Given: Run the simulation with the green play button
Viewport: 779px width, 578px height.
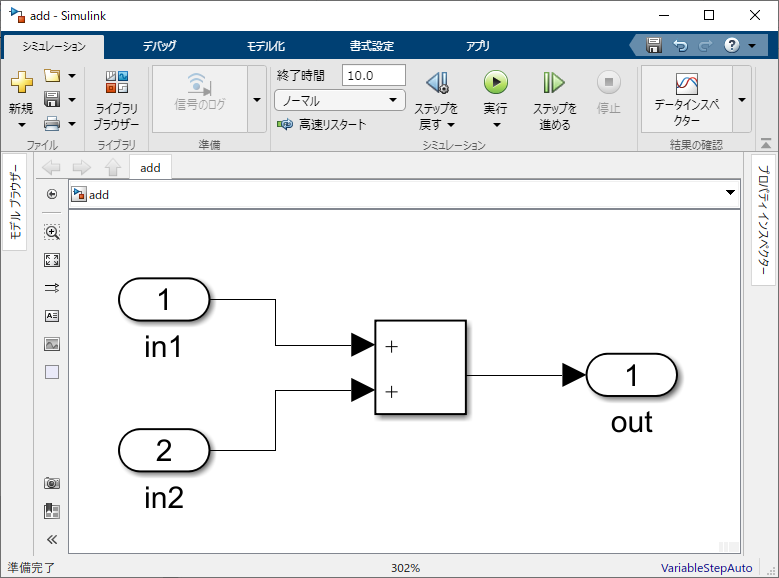Looking at the screenshot, I should [495, 82].
